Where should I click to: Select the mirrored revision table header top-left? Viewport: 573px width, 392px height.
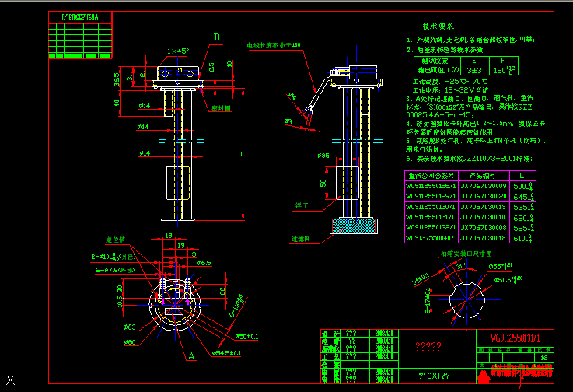tap(80, 16)
